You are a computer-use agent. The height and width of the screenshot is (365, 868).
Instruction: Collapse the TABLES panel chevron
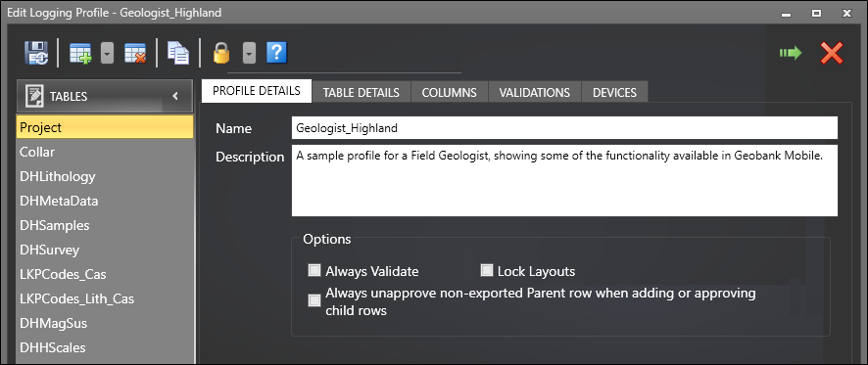[175, 96]
